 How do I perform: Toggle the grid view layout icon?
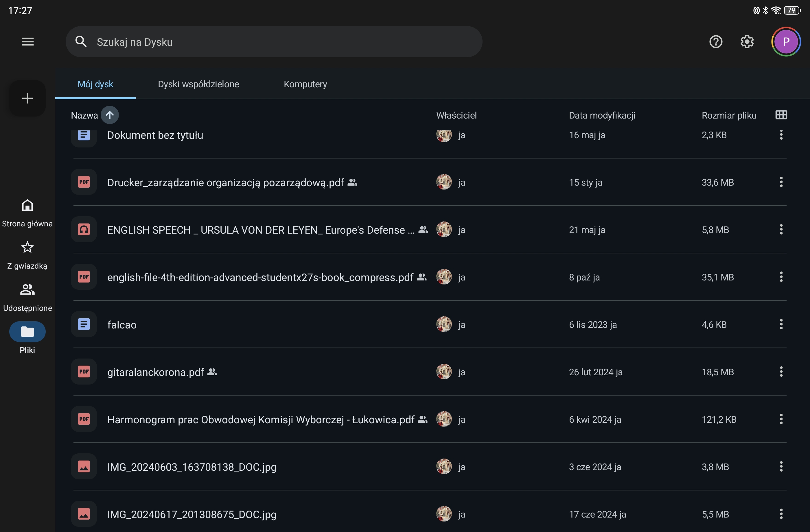click(781, 115)
